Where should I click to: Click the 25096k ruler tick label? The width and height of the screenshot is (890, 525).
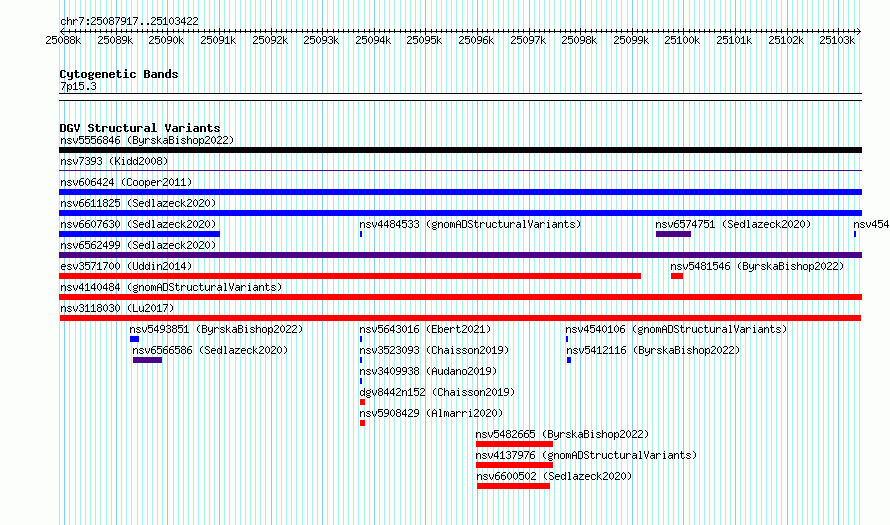click(x=476, y=40)
